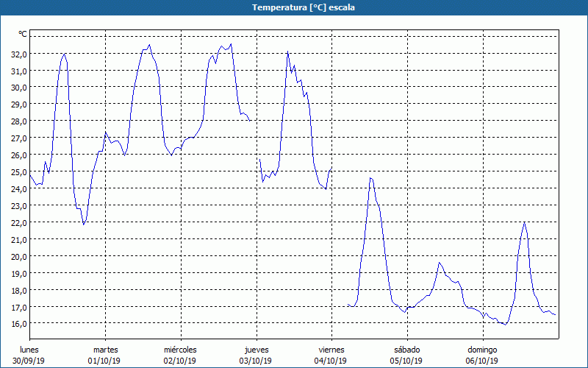Select the 'domingo' day label
The height and width of the screenshot is (368, 588).
click(482, 350)
